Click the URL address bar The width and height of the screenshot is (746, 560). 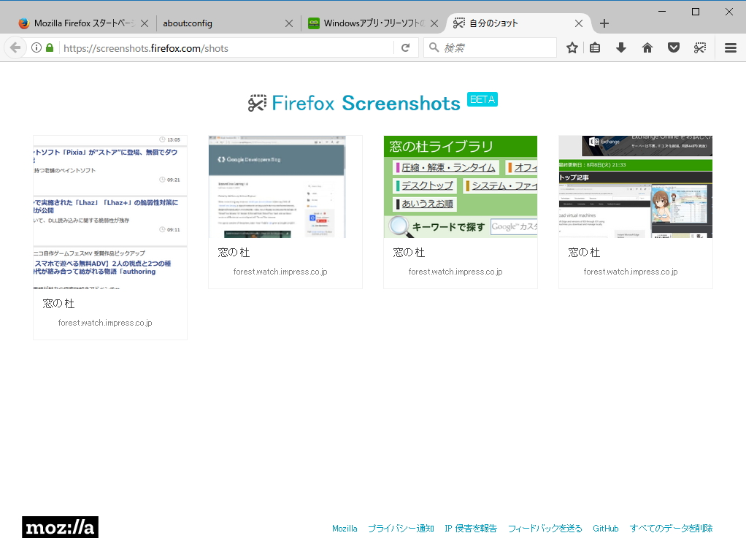(228, 48)
